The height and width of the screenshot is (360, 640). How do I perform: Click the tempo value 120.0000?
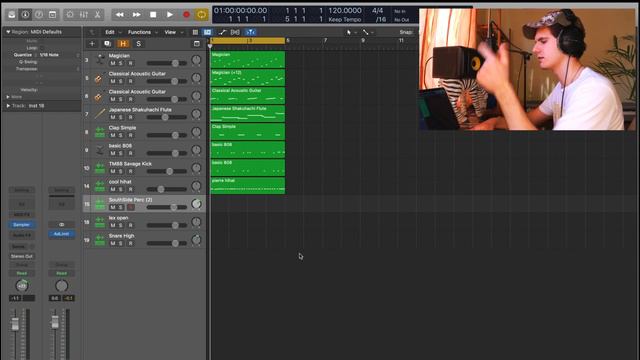(x=345, y=11)
